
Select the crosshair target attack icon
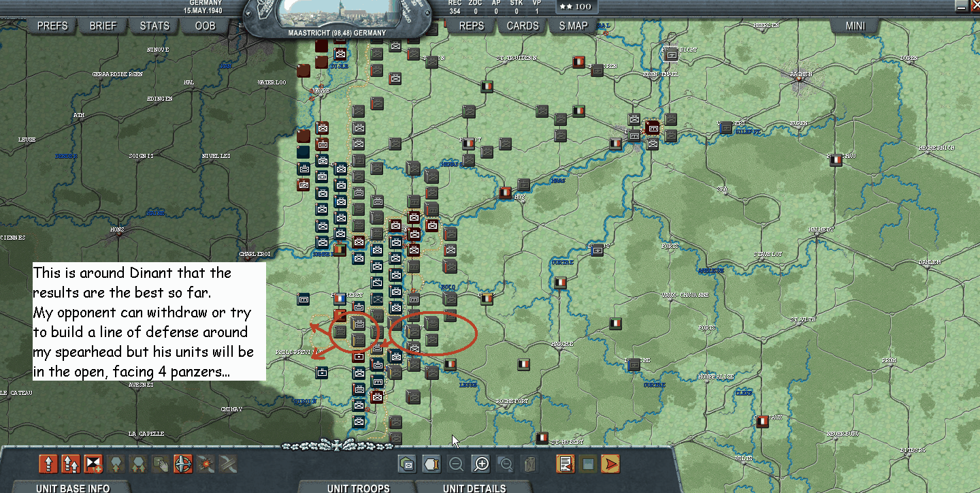pos(183,464)
